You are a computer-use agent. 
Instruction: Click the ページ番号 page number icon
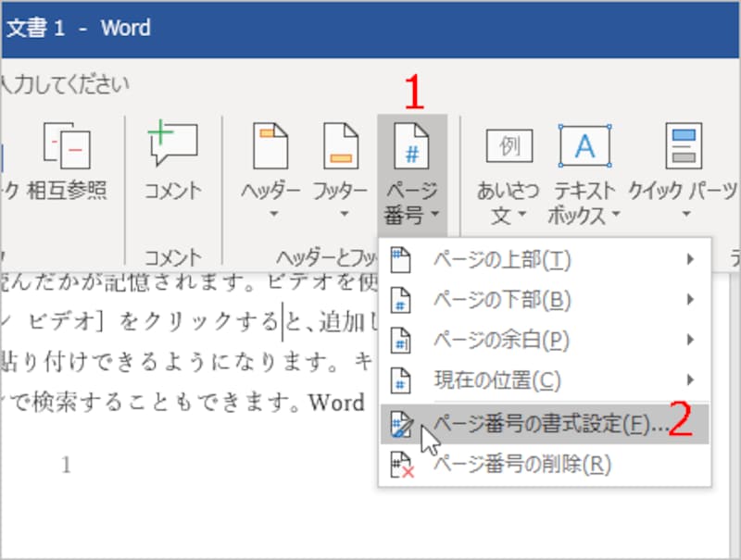[411, 146]
